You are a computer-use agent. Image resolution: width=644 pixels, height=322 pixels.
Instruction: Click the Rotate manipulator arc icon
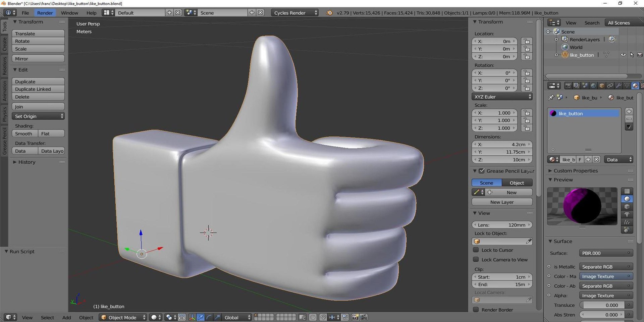[209, 317]
